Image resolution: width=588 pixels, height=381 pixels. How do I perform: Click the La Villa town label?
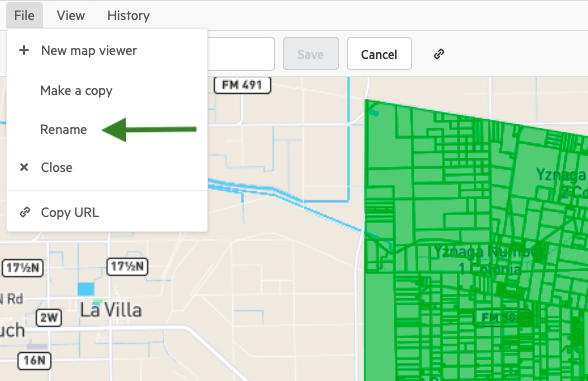tap(111, 310)
